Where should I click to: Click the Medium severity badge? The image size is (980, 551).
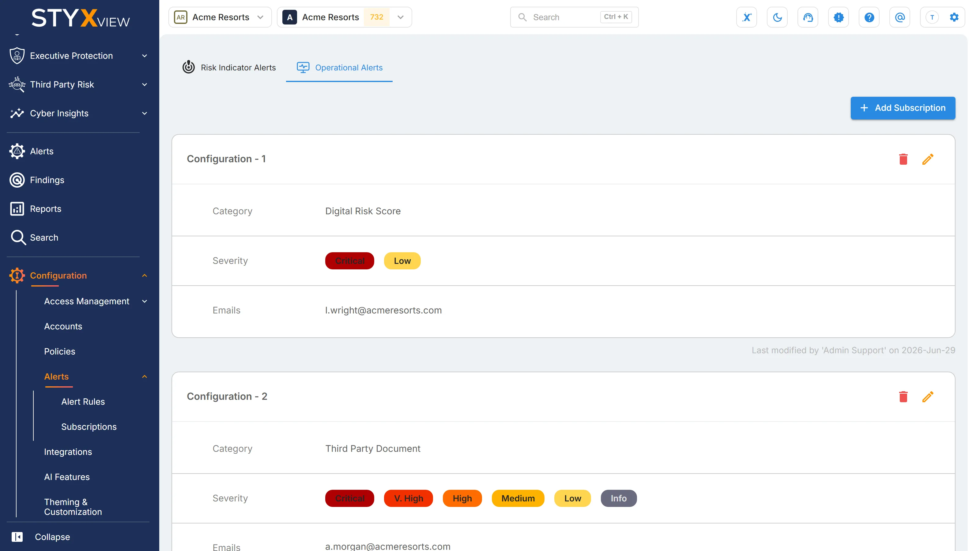pyautogui.click(x=518, y=499)
